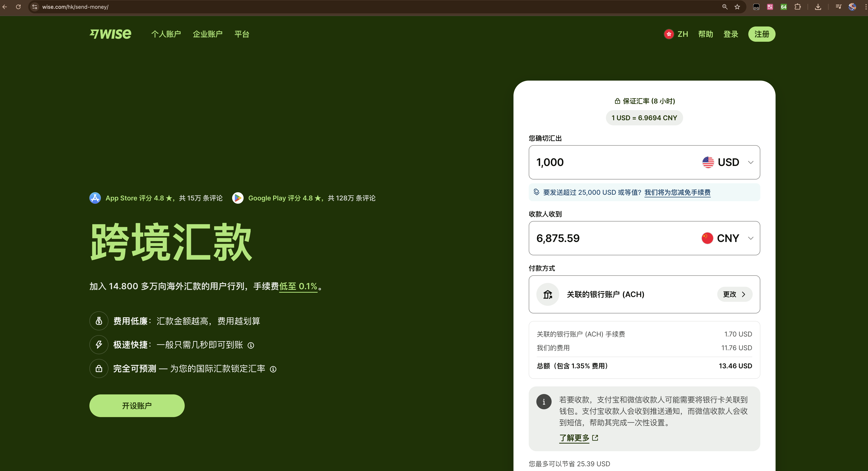Open site info icon in address bar
Image resolution: width=868 pixels, height=471 pixels.
point(34,7)
